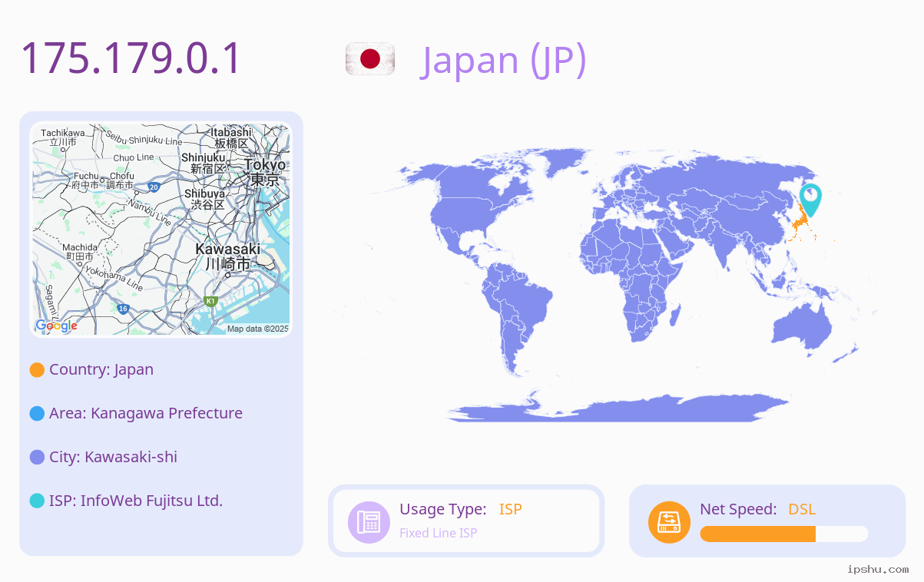Screen dimensions: 924x582
Task: Click the Fixed Line ISP subtitle
Action: pos(438,533)
